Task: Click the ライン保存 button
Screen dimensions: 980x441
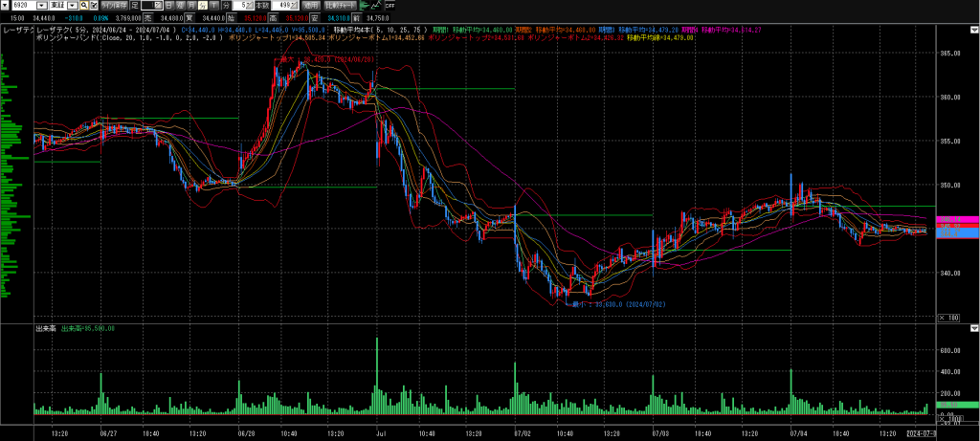Action: pos(115,6)
